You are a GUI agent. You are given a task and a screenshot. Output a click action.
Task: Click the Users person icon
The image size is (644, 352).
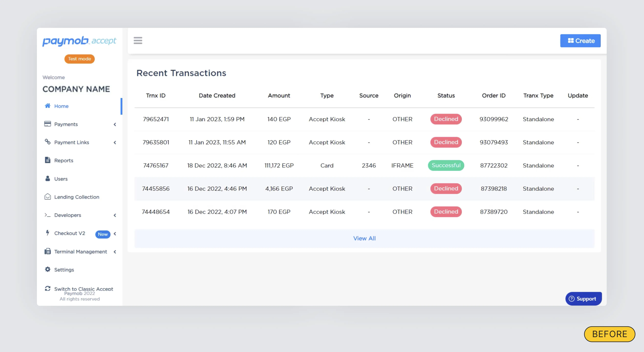pyautogui.click(x=48, y=178)
